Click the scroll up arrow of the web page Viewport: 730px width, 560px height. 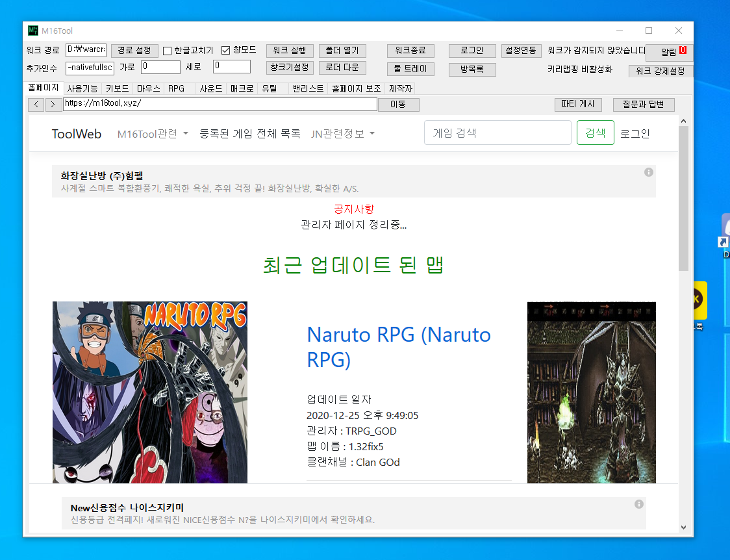[683, 121]
